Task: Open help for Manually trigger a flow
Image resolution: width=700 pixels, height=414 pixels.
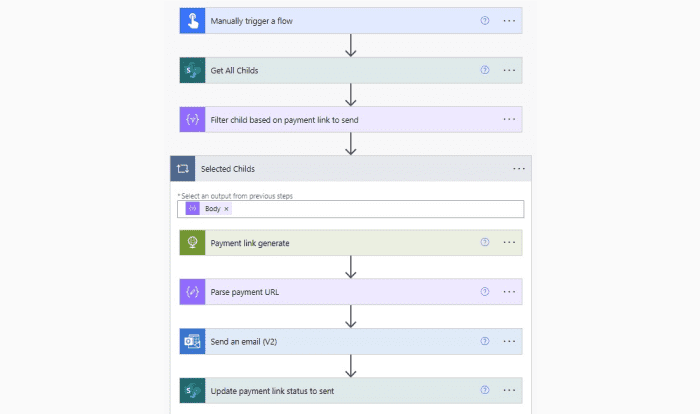Action: tap(485, 20)
